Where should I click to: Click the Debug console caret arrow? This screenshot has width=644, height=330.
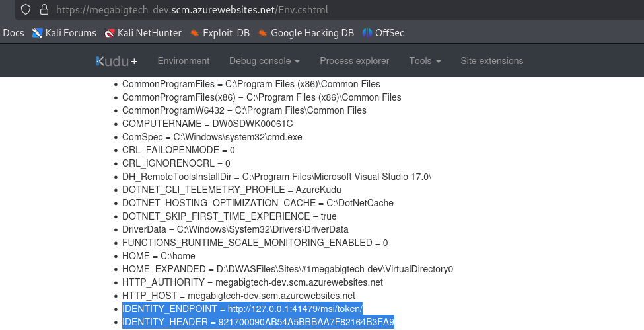(x=297, y=62)
